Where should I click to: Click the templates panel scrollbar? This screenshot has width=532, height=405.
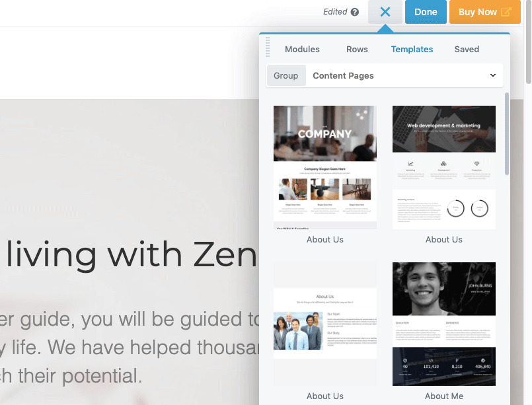[507, 133]
